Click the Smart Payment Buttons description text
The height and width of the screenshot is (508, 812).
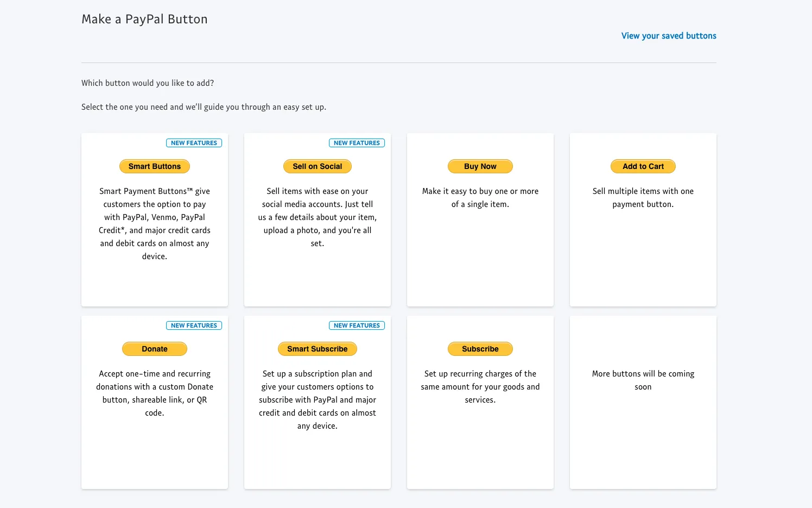(155, 224)
